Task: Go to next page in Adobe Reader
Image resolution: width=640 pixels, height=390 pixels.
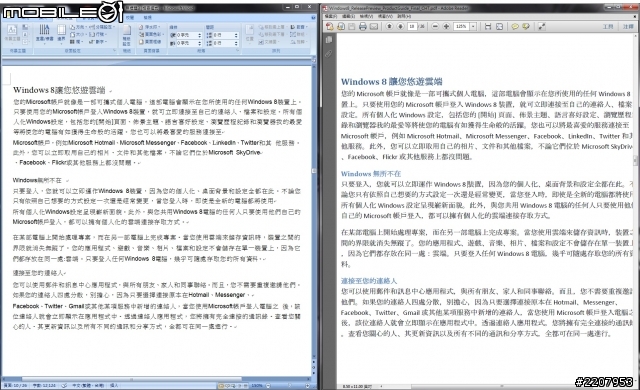Action: coord(400,27)
